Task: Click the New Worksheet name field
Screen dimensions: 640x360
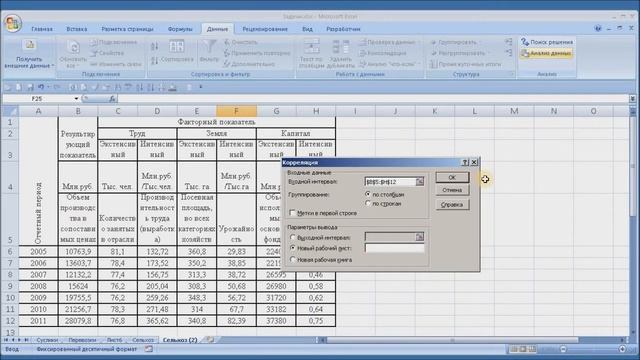Action: [x=394, y=248]
